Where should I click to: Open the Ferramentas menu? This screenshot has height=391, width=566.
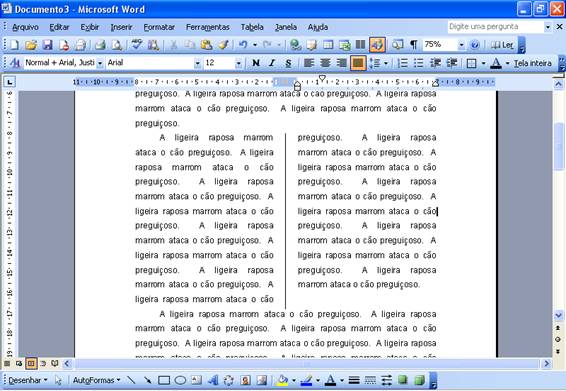208,27
